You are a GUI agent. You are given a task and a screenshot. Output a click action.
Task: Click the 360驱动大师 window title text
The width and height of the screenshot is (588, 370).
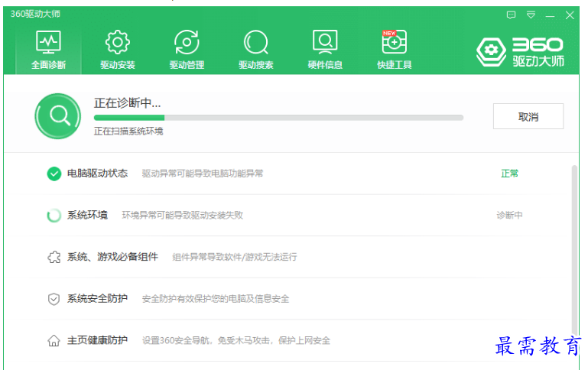point(35,14)
